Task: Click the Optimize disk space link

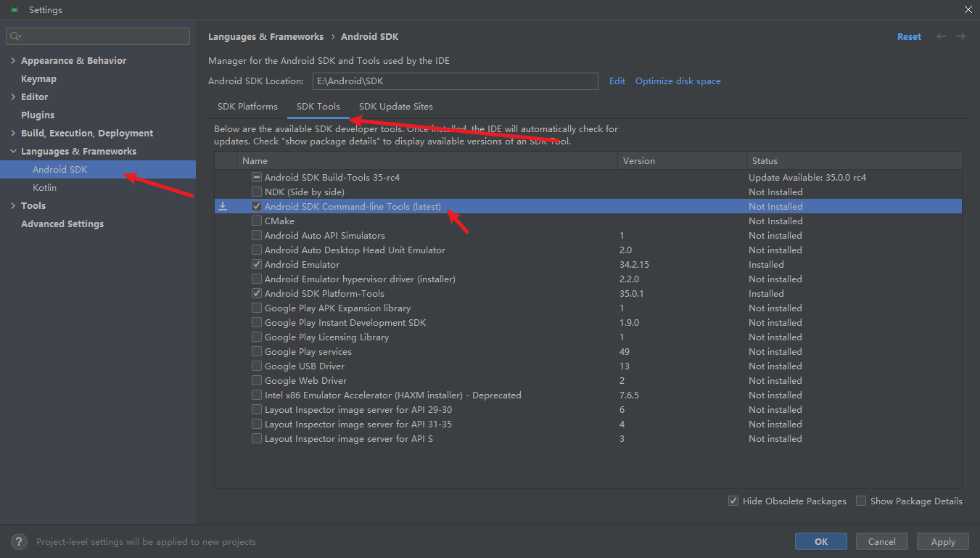Action: pos(678,81)
